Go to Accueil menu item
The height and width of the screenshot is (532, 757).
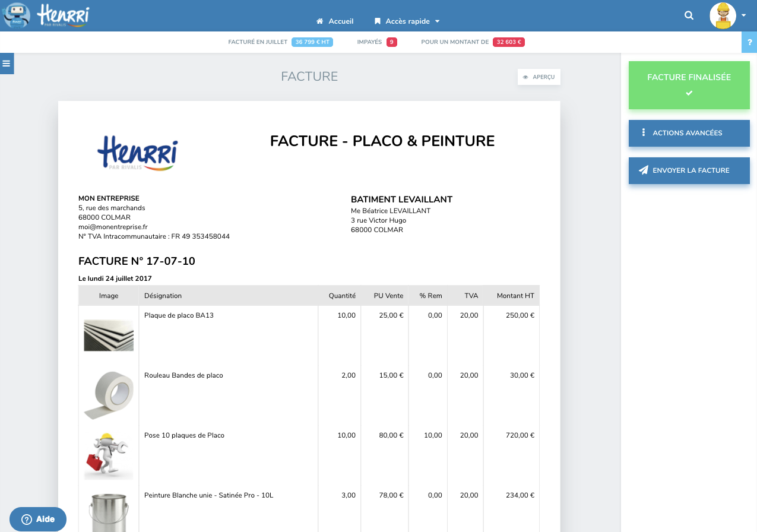[341, 21]
